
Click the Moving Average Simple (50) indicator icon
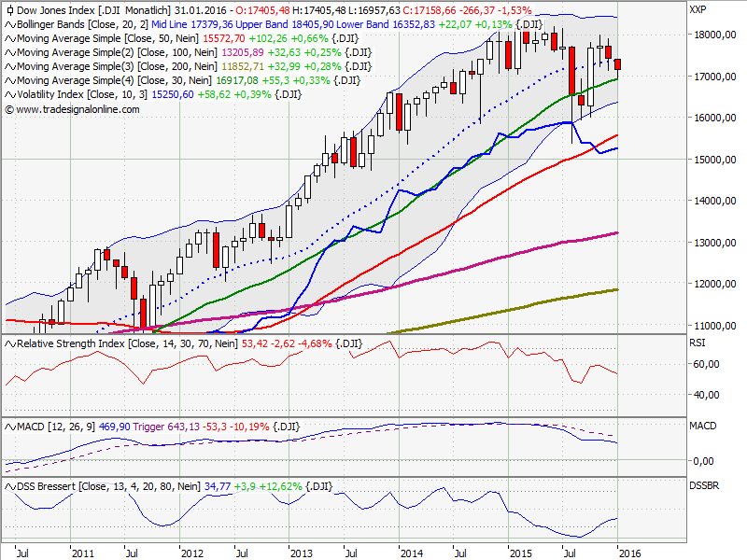tap(10, 39)
